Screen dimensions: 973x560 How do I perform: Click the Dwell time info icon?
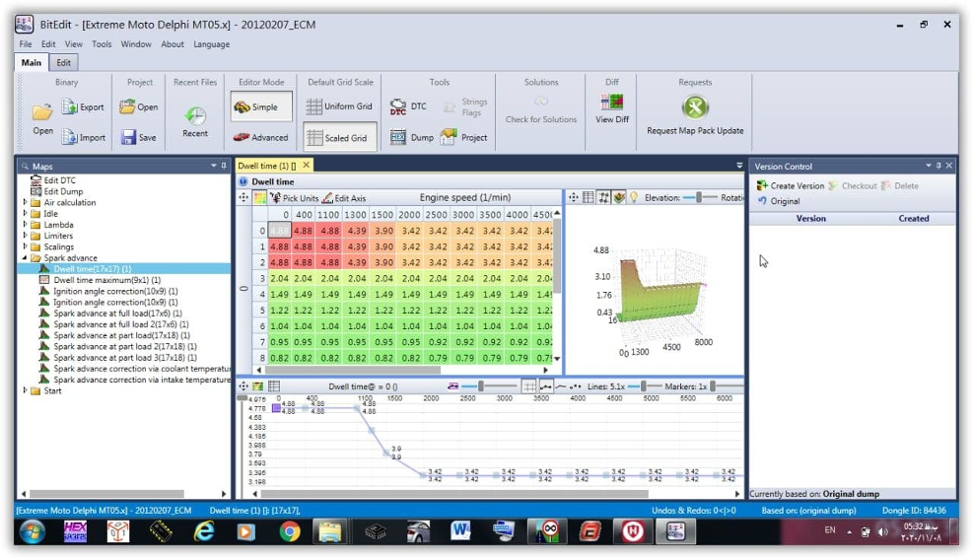click(x=243, y=182)
